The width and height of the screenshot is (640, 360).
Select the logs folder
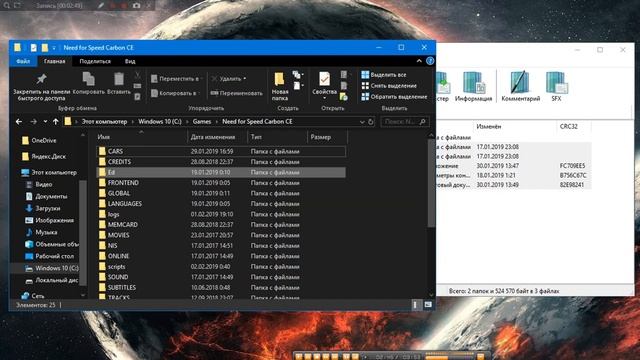221,214
